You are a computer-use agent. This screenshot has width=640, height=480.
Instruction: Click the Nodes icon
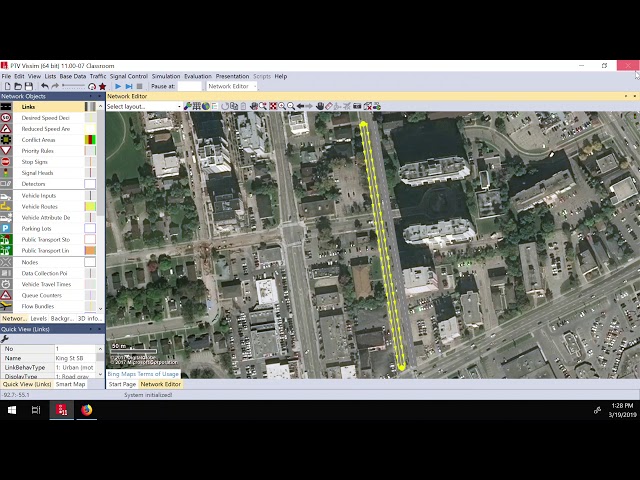(6, 262)
